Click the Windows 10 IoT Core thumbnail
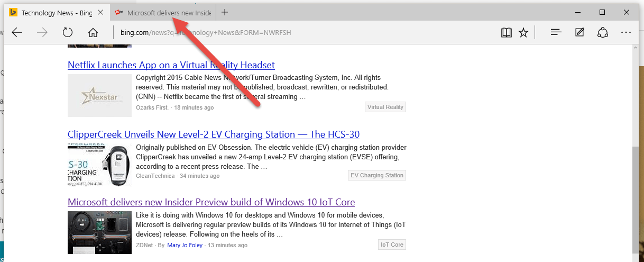644x262 pixels. click(x=99, y=232)
